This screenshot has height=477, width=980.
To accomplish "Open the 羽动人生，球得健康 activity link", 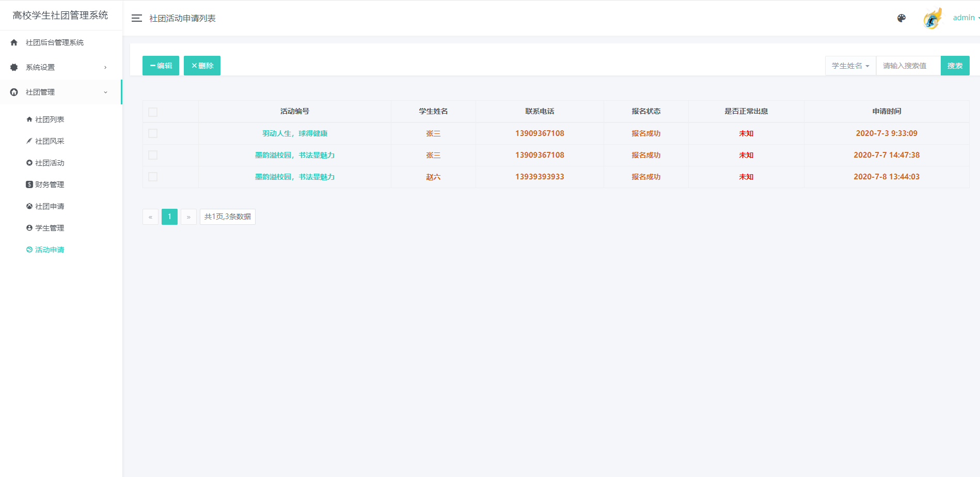I will pos(295,133).
